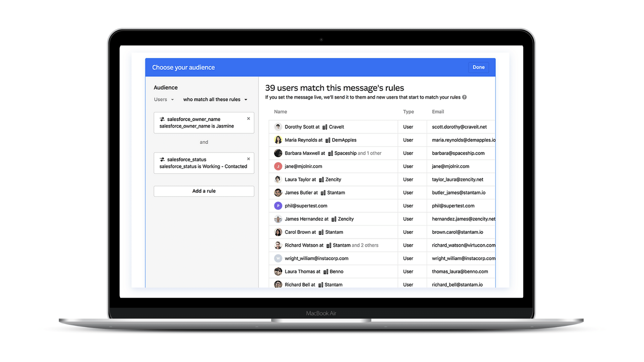This screenshot has height=362, width=644.
Task: Click the Audience menu tab
Action: pyautogui.click(x=165, y=87)
